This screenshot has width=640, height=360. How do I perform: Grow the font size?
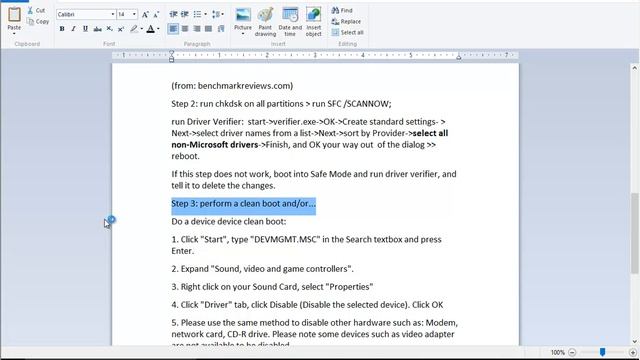[x=145, y=15]
